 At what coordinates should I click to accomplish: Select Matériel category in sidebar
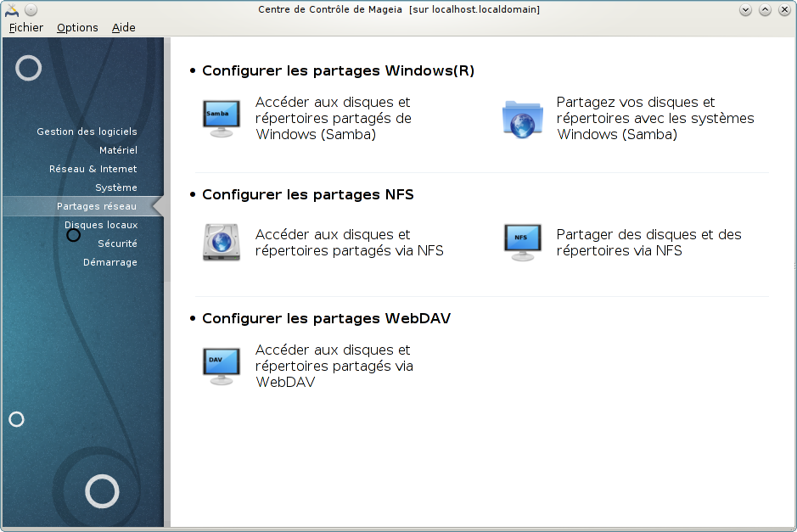pyautogui.click(x=119, y=150)
